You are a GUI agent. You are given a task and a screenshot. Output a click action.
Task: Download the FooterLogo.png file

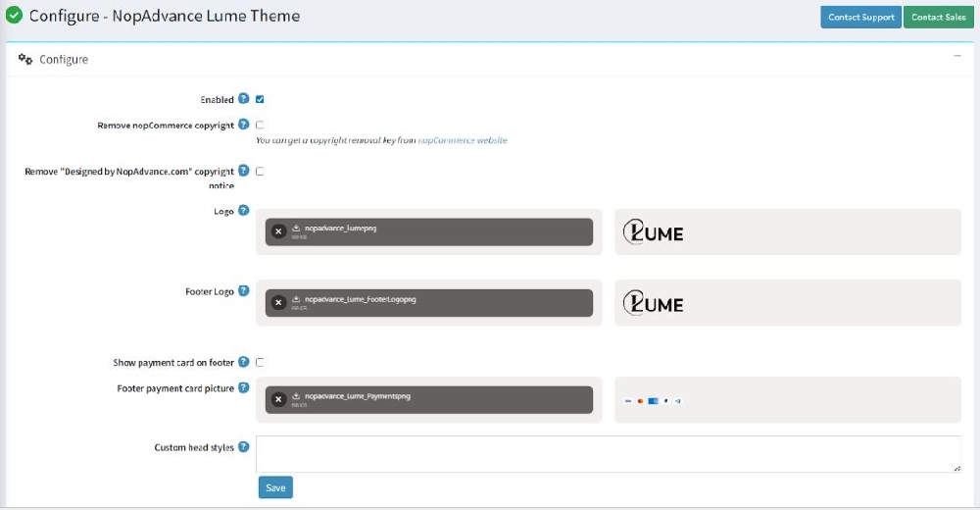[296, 299]
